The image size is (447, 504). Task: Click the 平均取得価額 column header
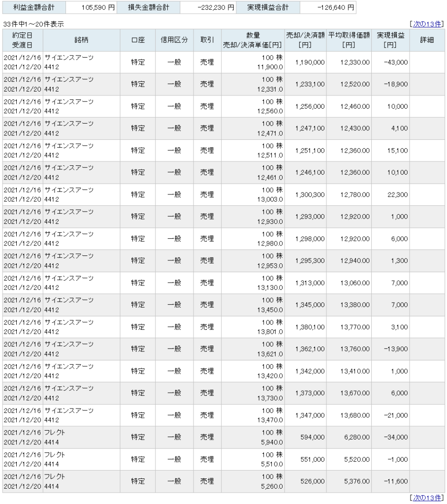click(x=349, y=40)
